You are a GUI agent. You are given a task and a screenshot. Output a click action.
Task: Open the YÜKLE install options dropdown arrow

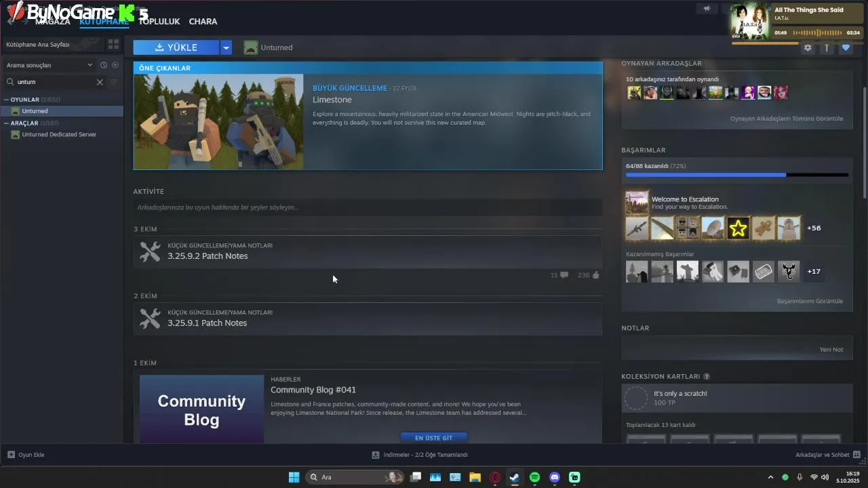tap(226, 47)
